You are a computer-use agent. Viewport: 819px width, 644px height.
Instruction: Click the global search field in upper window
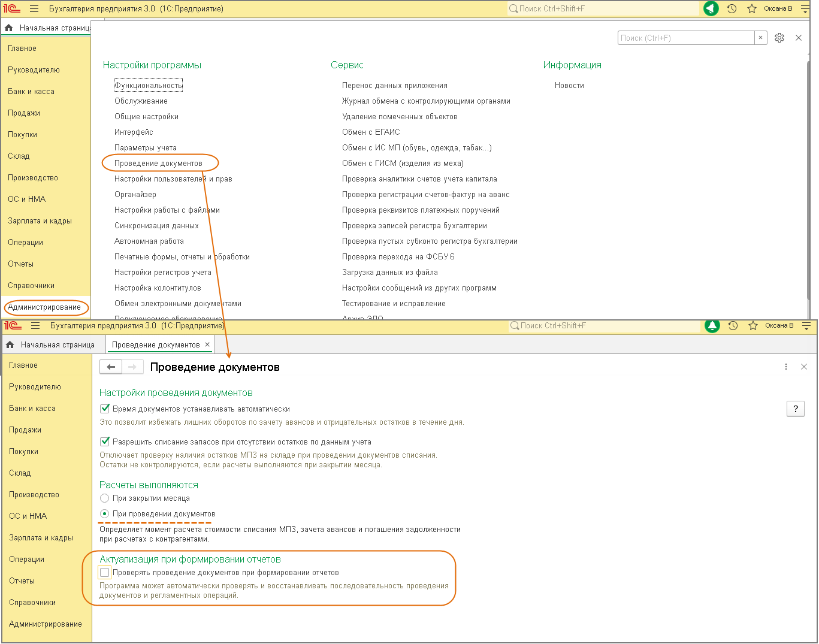pos(603,9)
